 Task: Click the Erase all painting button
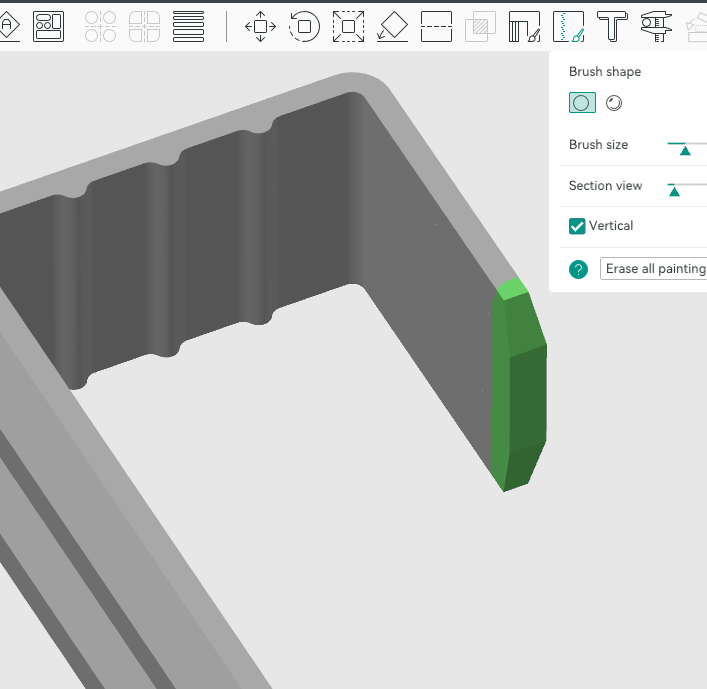click(x=655, y=269)
